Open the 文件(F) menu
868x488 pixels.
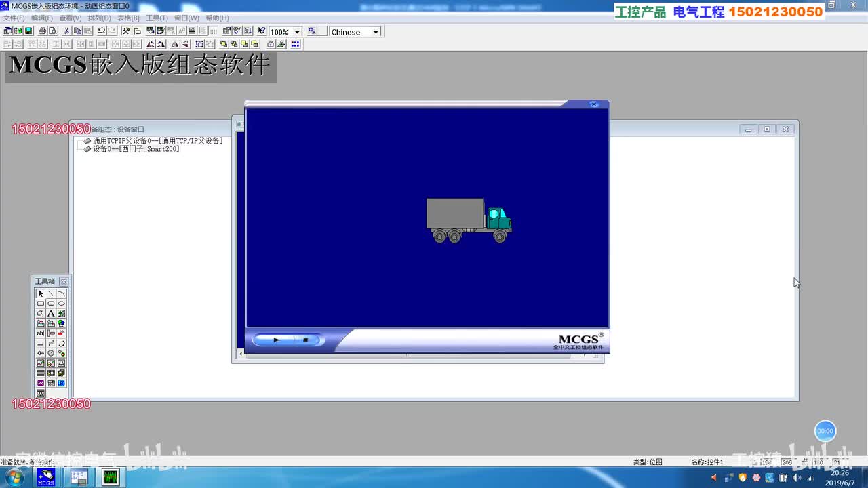14,18
